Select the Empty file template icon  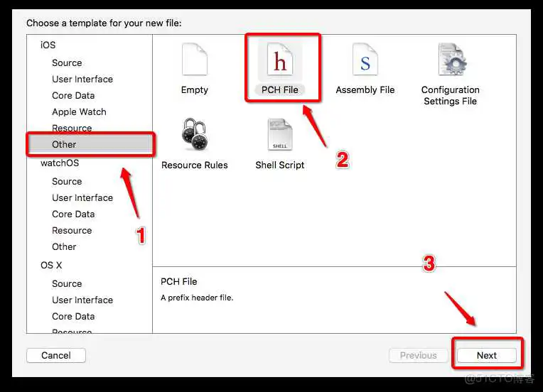[194, 61]
